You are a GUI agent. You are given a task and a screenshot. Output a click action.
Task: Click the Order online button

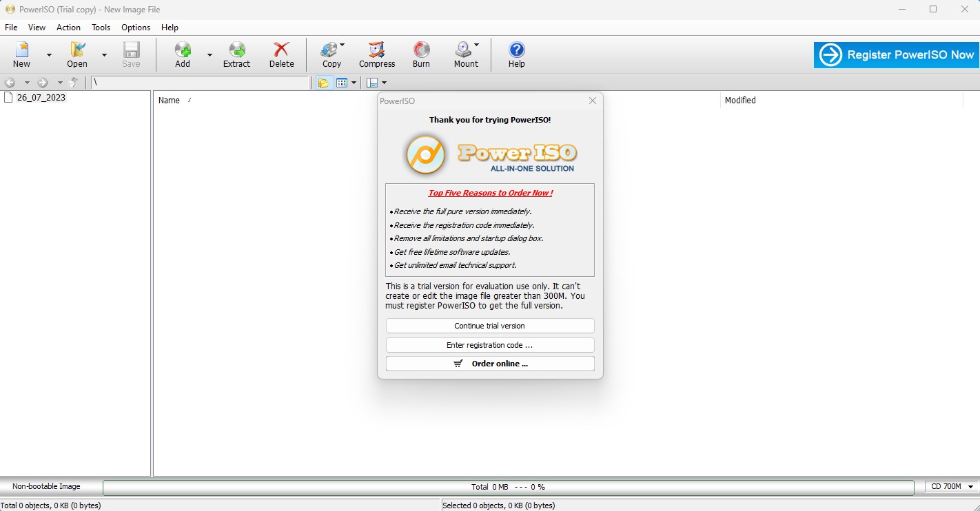coord(489,364)
